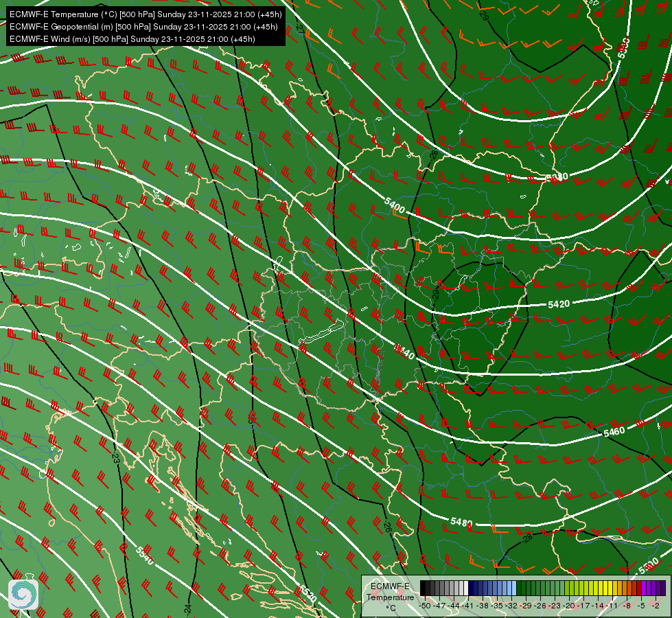This screenshot has width=672, height=618.
Task: Click the swirl logo icon at bottom left
Action: pos(23,595)
